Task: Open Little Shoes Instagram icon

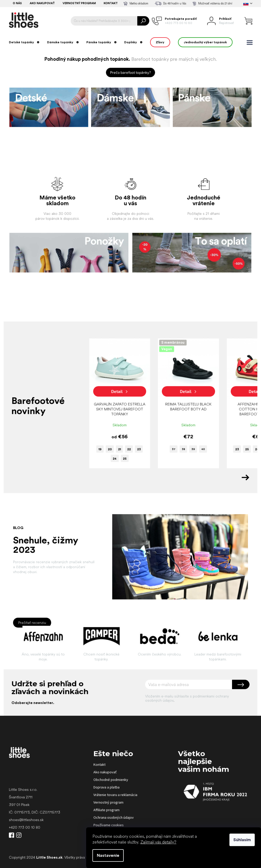Action: pos(19,835)
